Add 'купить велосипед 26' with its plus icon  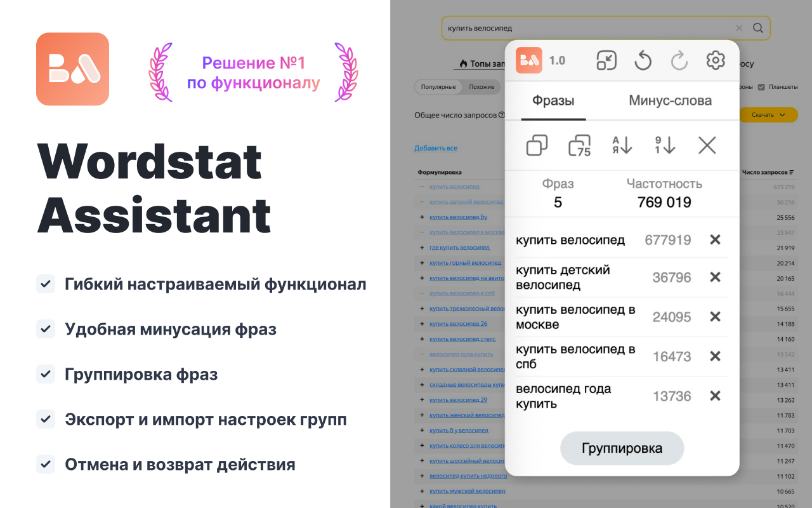[x=422, y=323]
